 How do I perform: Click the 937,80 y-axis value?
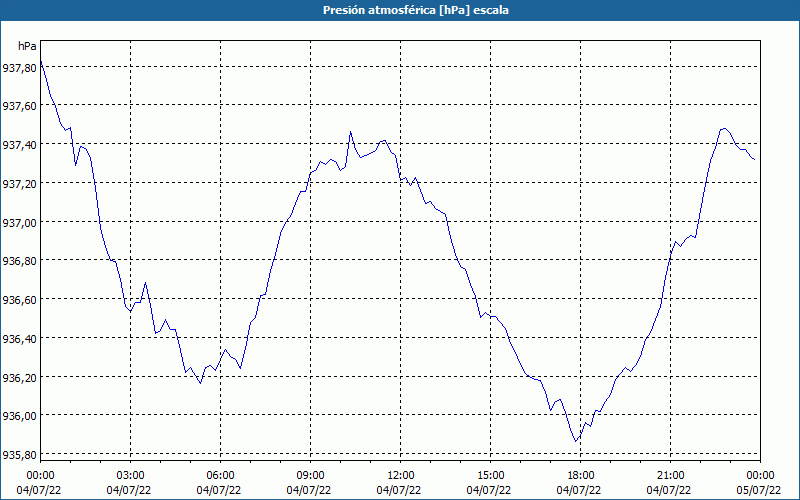click(x=19, y=67)
